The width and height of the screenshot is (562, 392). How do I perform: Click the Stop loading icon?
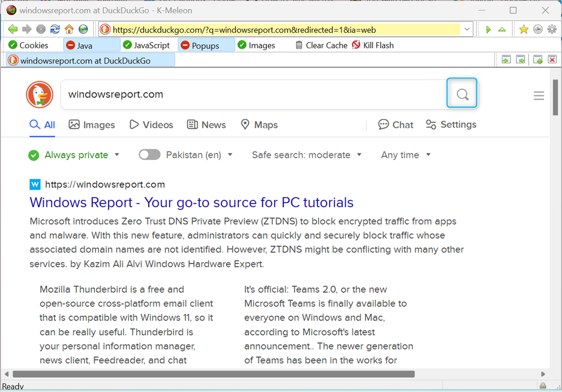(x=41, y=29)
